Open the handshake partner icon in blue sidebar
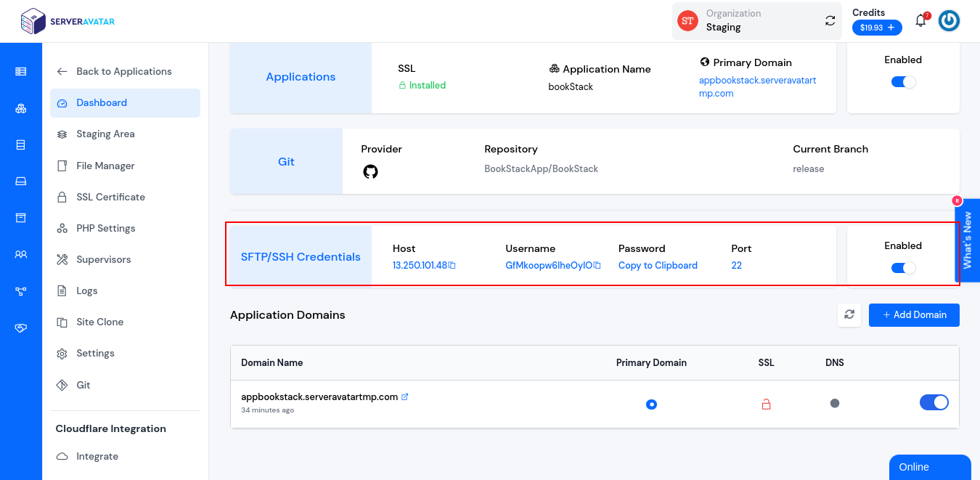The width and height of the screenshot is (980, 480). pos(21,328)
